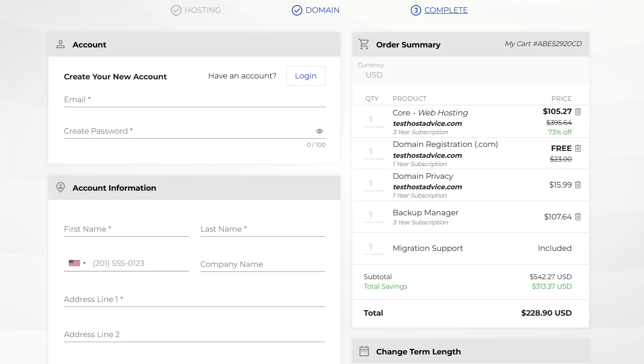Remove Backup Manager using trash icon
The image size is (644, 364).
point(578,217)
